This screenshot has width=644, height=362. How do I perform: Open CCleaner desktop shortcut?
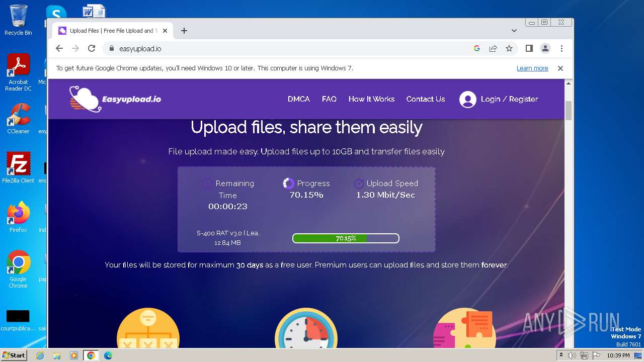[18, 119]
